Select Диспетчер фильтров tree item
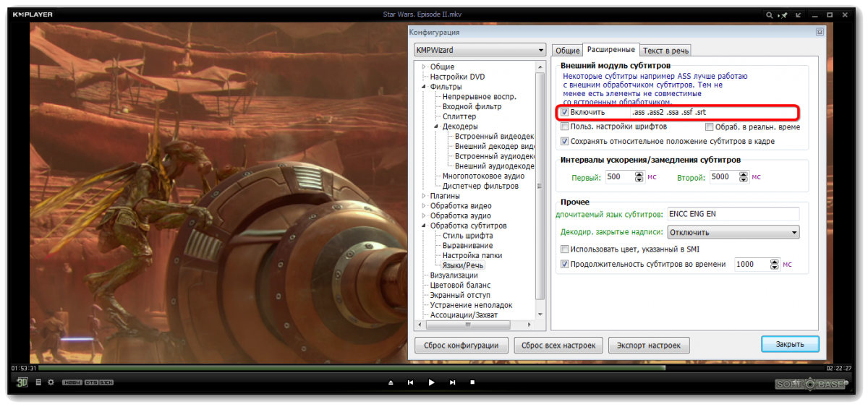 point(480,186)
